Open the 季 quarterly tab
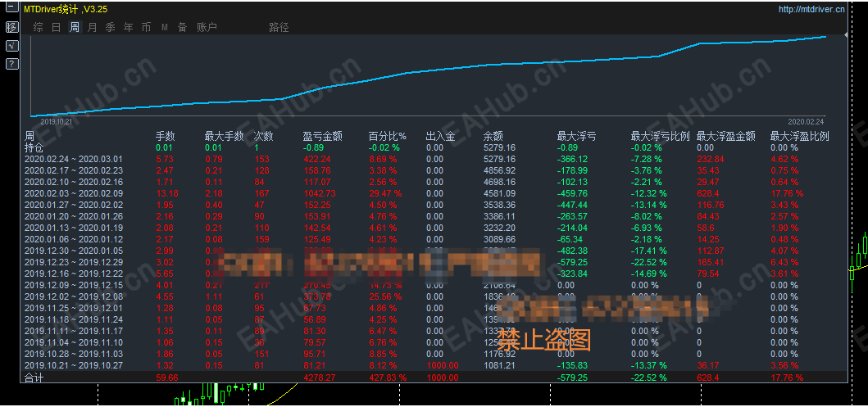The height and width of the screenshot is (407, 868). click(x=110, y=27)
